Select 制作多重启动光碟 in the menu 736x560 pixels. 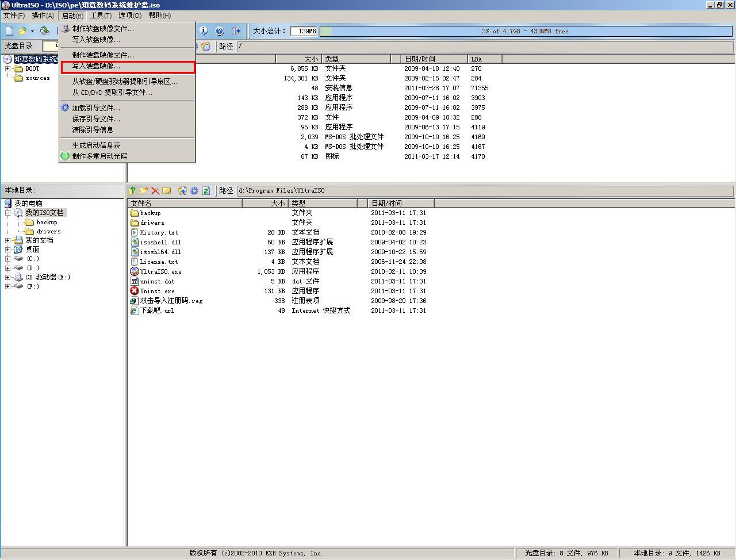point(128,156)
